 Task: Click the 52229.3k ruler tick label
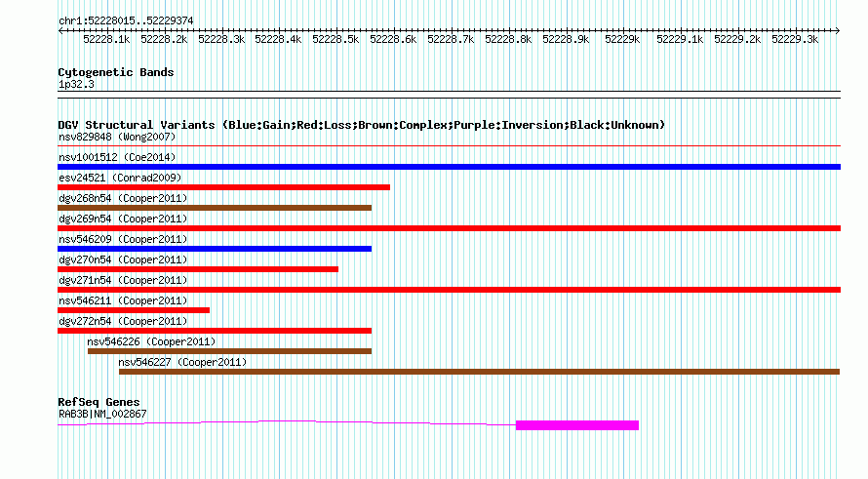795,40
